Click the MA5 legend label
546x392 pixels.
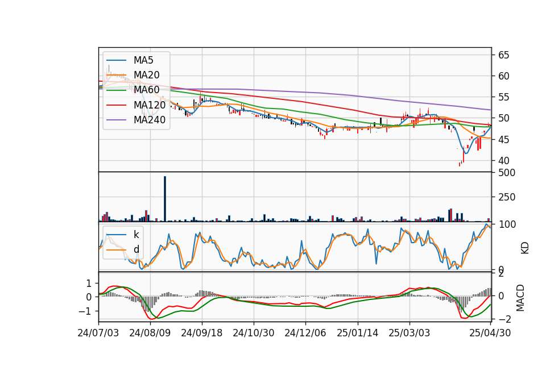click(x=143, y=60)
